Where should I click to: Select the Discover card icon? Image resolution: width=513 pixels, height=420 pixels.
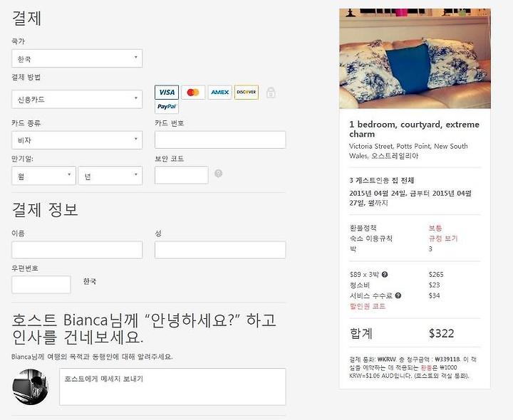point(247,92)
